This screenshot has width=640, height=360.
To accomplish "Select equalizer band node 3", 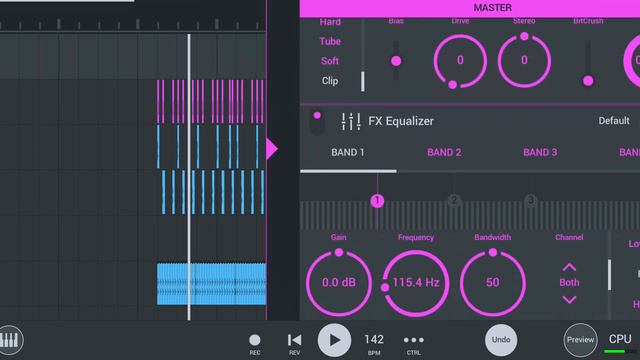I will coord(531,200).
